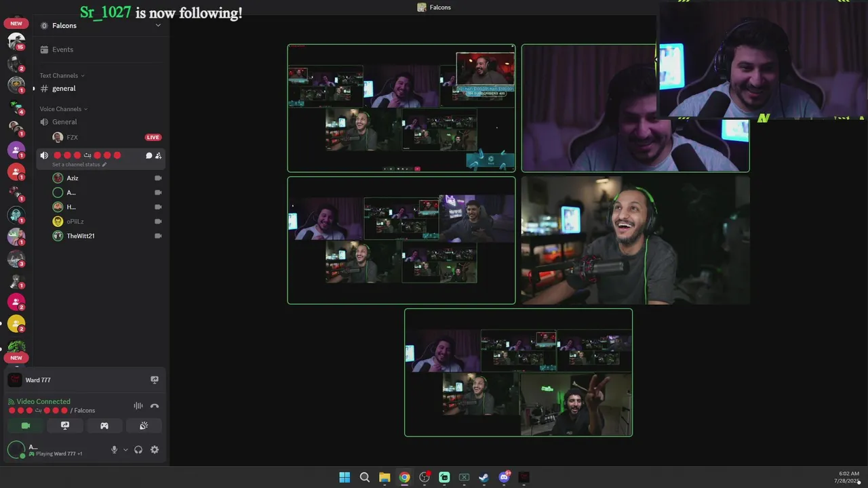Viewport: 868px width, 488px height.
Task: Mute your microphone
Action: click(x=114, y=449)
